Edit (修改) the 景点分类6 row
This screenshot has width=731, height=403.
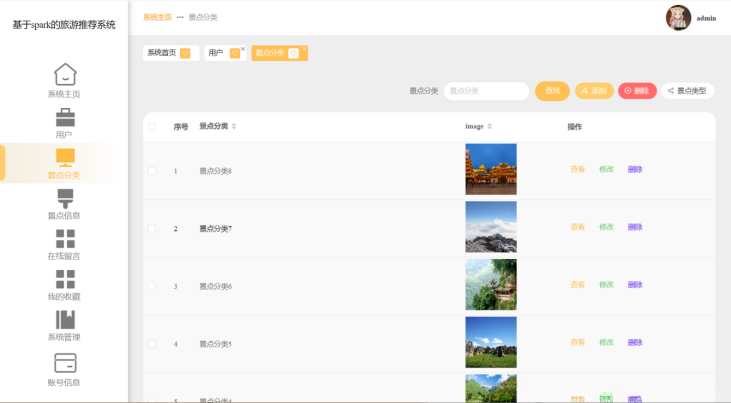(606, 285)
